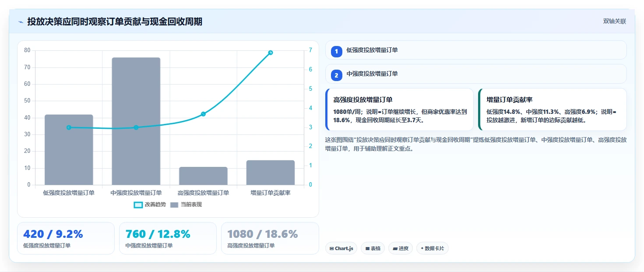Screen dimensions: 644x272
Task: Click the icon in the Chart.js tag
Action: pos(331,248)
